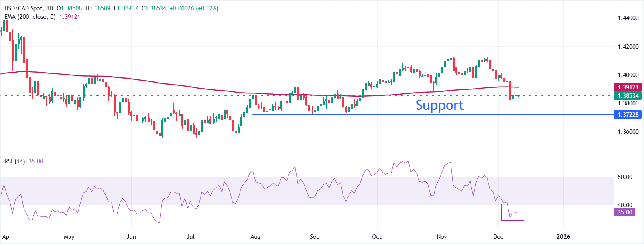Click the green 1.38534 current price tag
This screenshot has width=644, height=244.
point(628,96)
